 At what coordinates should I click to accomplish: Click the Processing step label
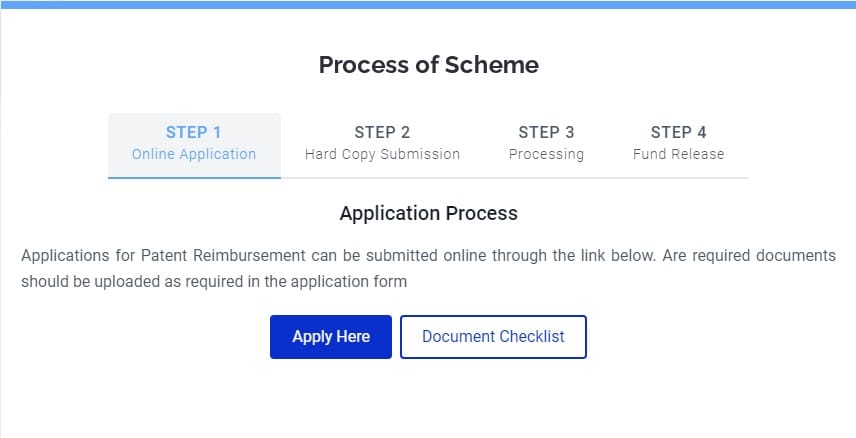pyautogui.click(x=546, y=155)
